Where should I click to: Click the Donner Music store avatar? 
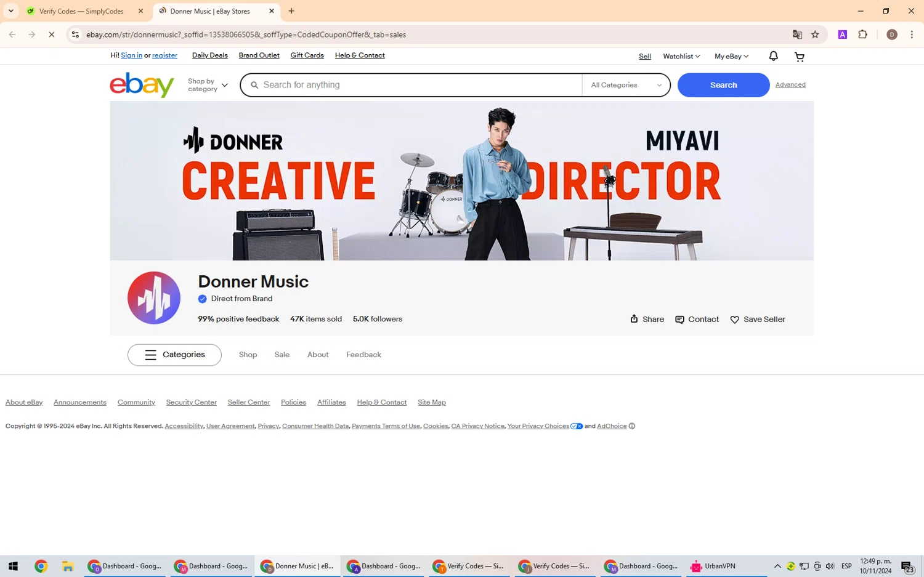pos(154,298)
